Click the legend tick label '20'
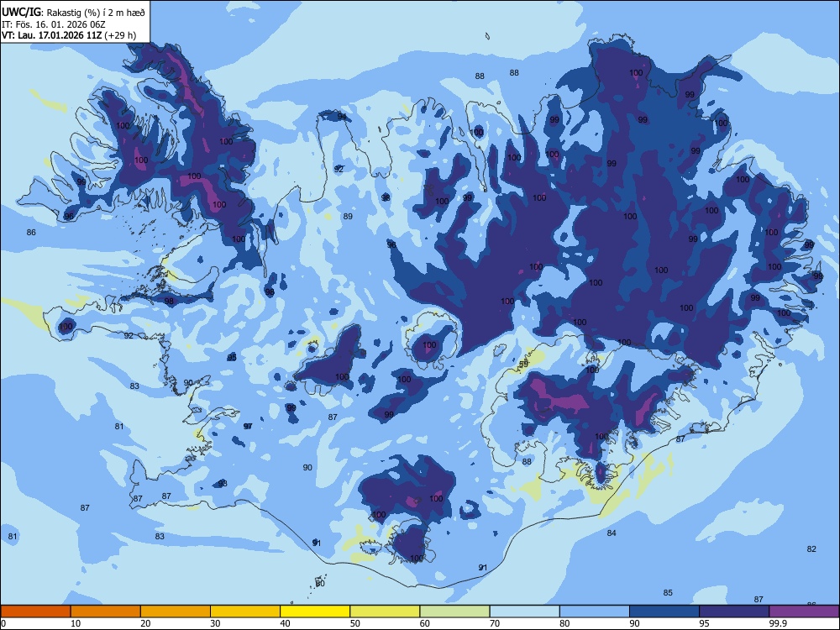Image resolution: width=840 pixels, height=630 pixels. tap(145, 623)
